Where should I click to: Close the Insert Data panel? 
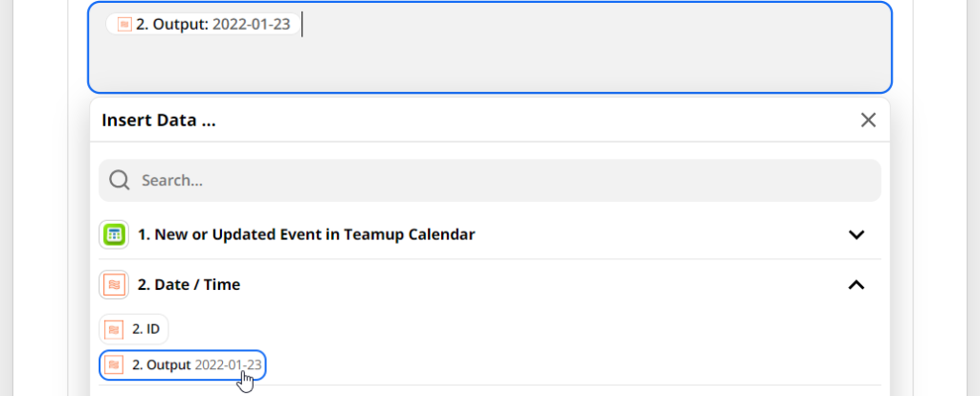coord(868,121)
